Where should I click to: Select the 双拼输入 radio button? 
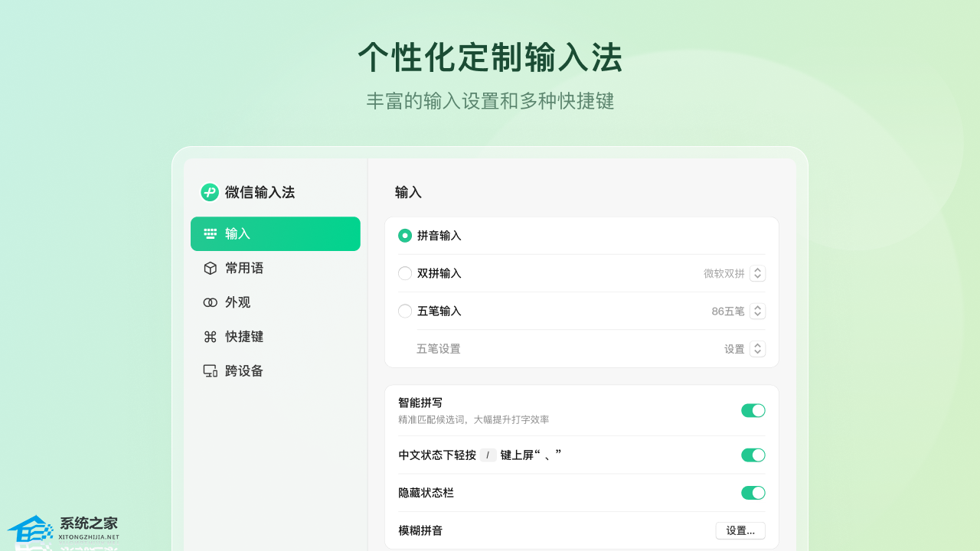click(x=405, y=273)
